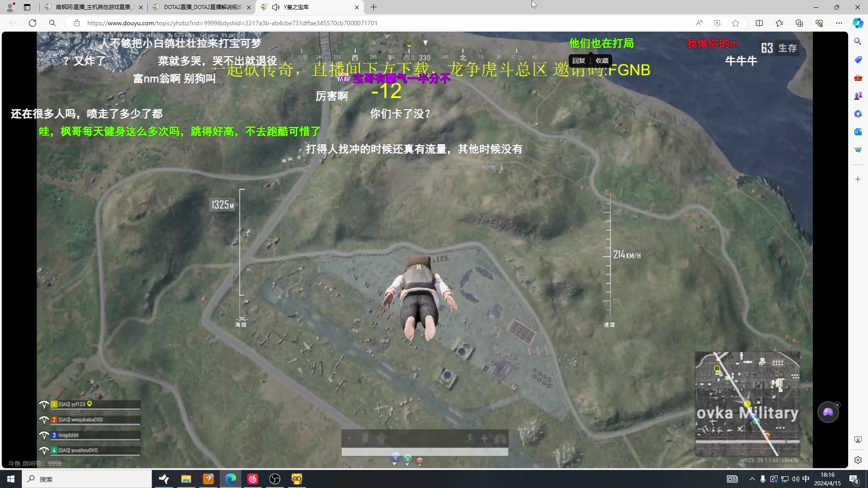Close the 南枫阿i直播 tab

coord(141,7)
